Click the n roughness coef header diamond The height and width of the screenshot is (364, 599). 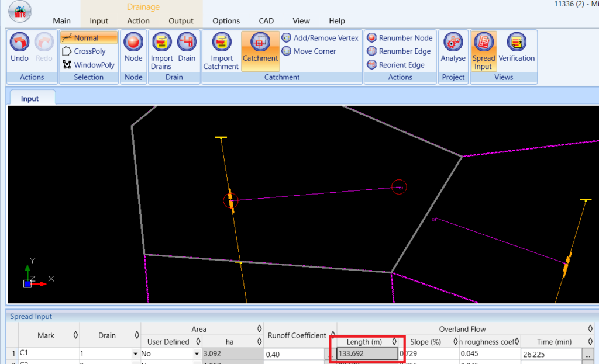click(517, 341)
